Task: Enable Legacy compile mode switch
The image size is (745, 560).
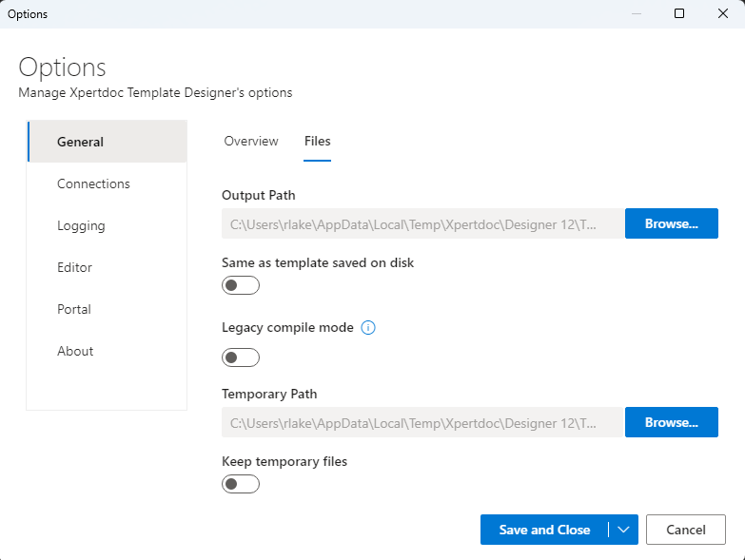Action: point(241,357)
